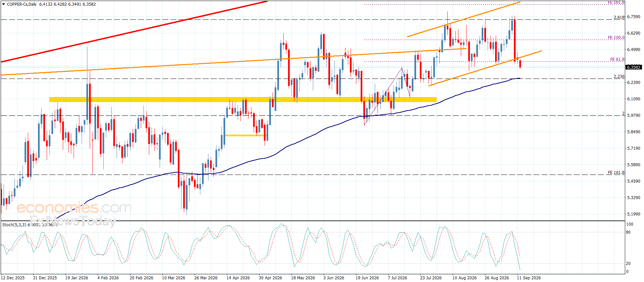Click the 6.6290 price axis value
This screenshot has width=644, height=282.
634,33
